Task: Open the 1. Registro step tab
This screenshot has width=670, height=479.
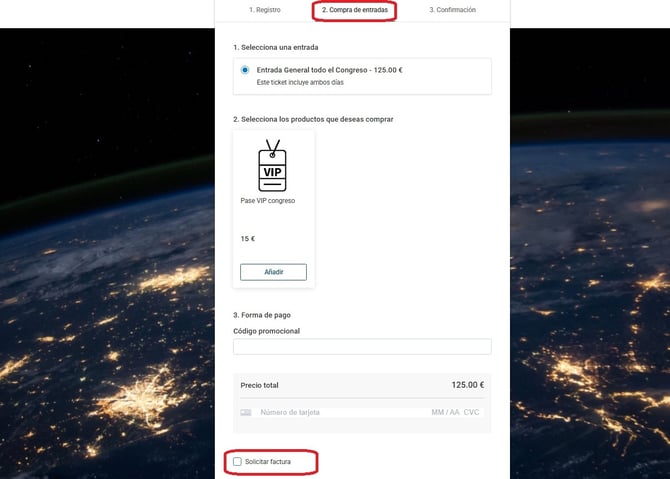Action: [264, 10]
